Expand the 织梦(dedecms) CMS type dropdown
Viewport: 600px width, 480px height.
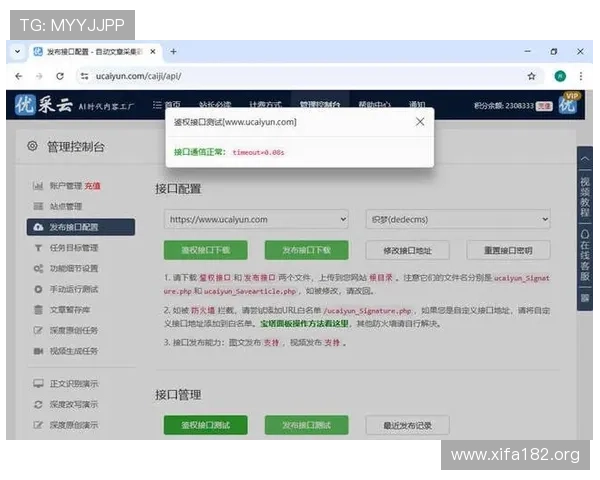[458, 219]
